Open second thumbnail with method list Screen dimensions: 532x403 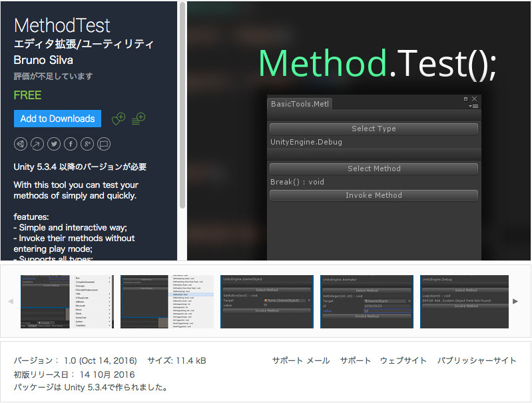[167, 302]
